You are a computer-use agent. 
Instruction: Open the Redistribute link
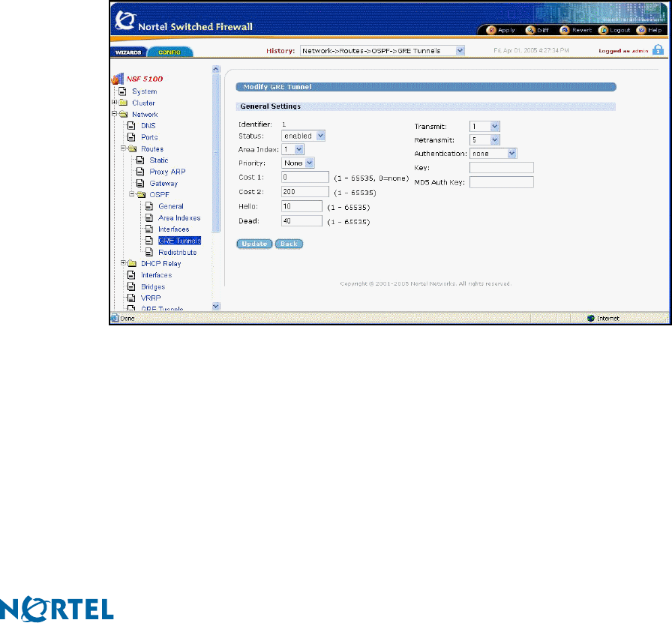pos(178,253)
